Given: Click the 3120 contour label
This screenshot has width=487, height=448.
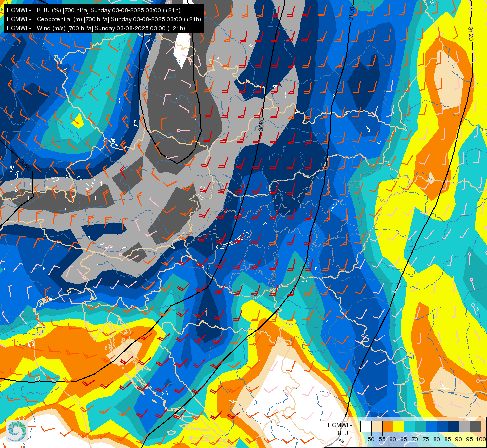Looking at the screenshot, I should click(x=470, y=33).
